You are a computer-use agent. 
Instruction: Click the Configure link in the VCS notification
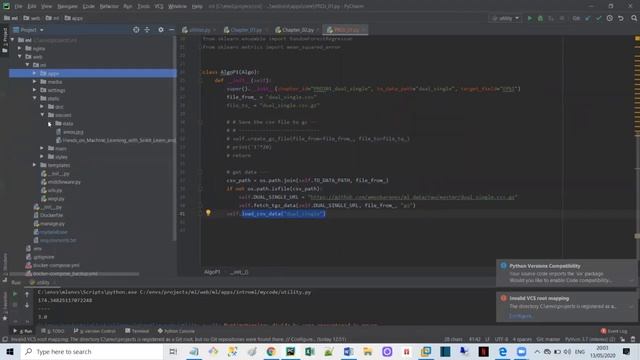coord(520,316)
